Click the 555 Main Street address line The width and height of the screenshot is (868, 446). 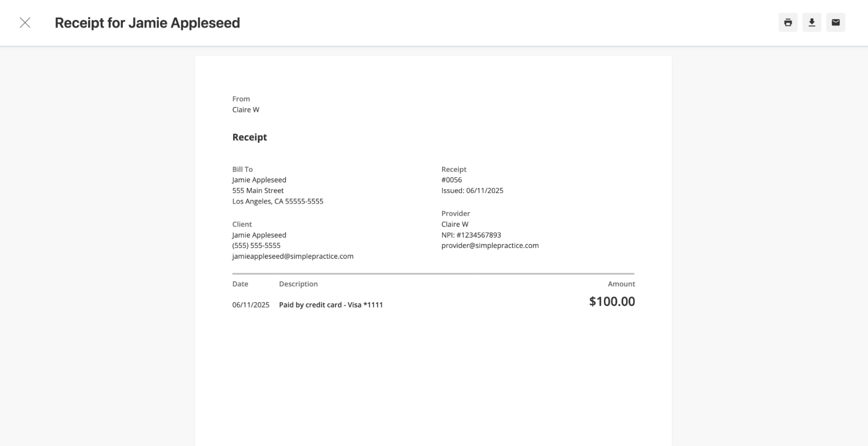tap(258, 190)
